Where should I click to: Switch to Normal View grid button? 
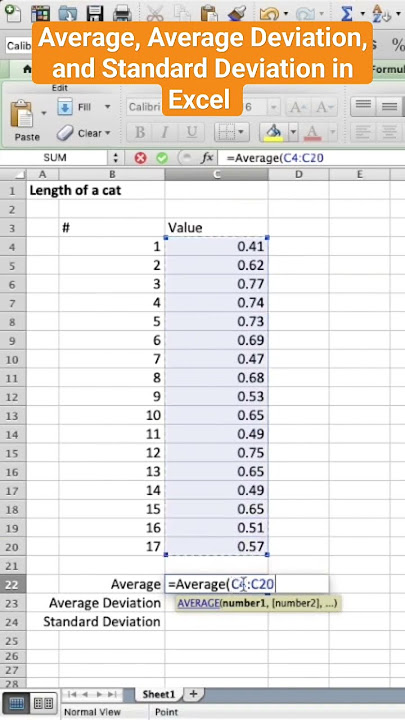tap(16, 703)
